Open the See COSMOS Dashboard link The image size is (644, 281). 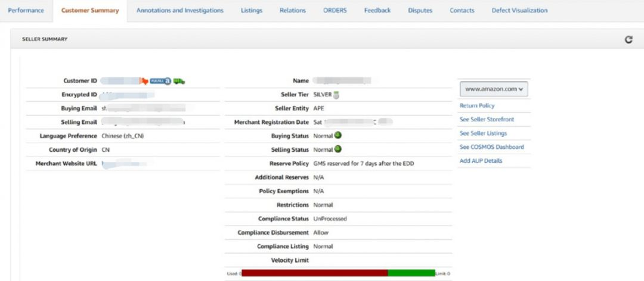[491, 147]
